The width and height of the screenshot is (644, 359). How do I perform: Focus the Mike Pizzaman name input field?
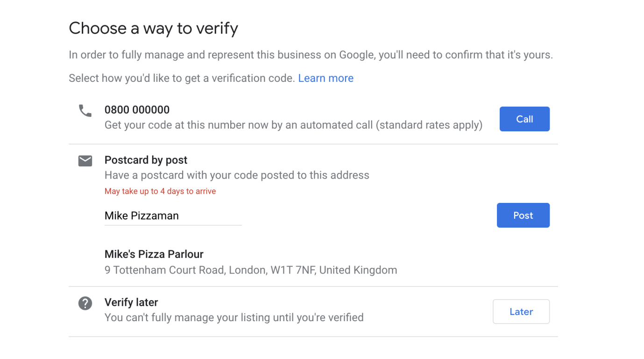tap(173, 215)
